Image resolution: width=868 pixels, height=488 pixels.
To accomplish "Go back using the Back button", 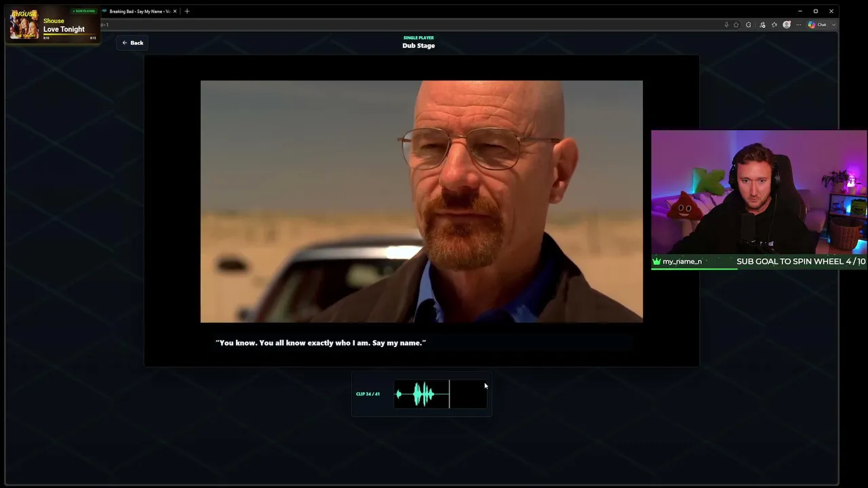I will click(x=132, y=43).
